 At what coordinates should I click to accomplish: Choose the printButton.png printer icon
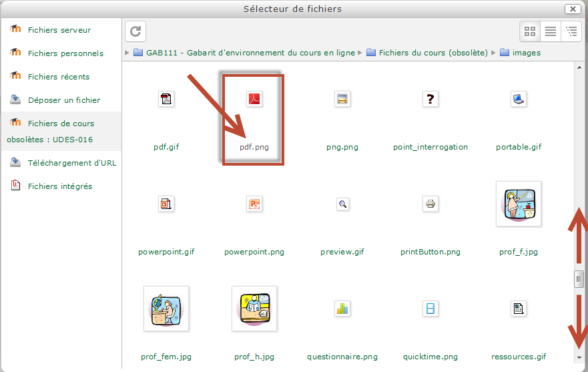click(430, 204)
